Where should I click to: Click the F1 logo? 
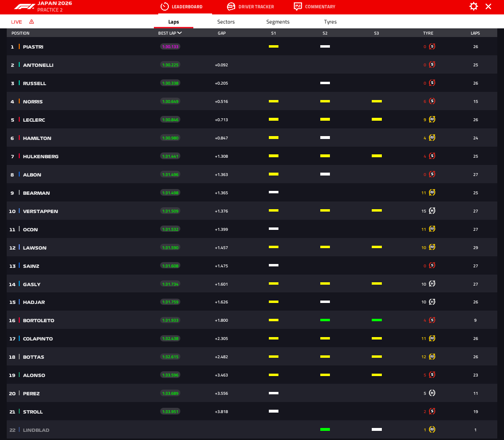25,6
